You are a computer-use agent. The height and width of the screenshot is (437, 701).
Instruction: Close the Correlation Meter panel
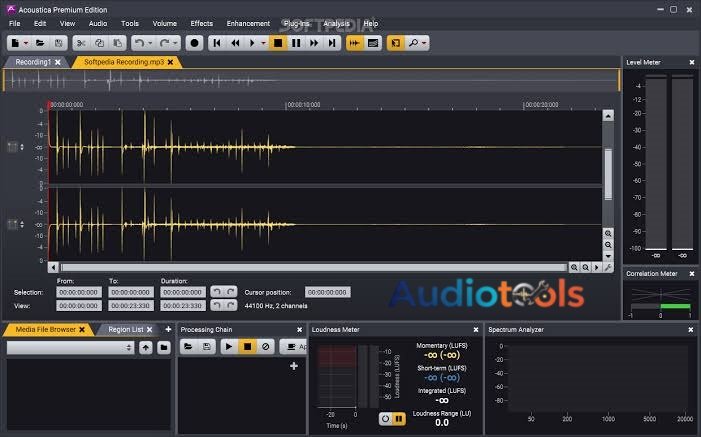[692, 273]
